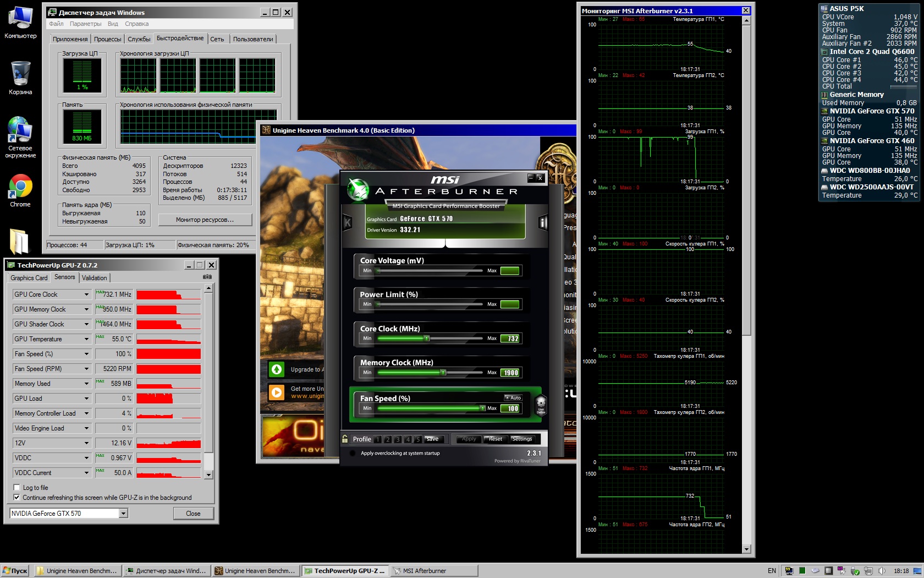The image size is (924, 578).
Task: Select Afterburner profile slot 5
Action: (417, 439)
